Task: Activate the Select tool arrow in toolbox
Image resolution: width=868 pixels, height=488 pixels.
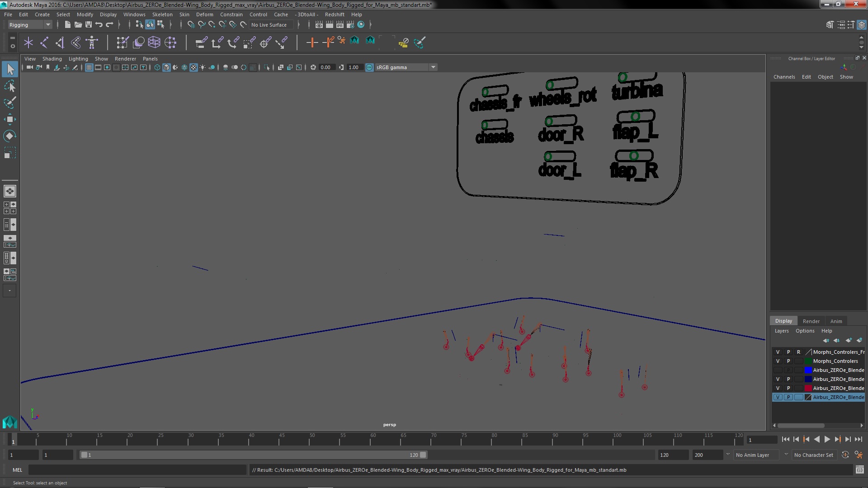Action: (x=10, y=69)
